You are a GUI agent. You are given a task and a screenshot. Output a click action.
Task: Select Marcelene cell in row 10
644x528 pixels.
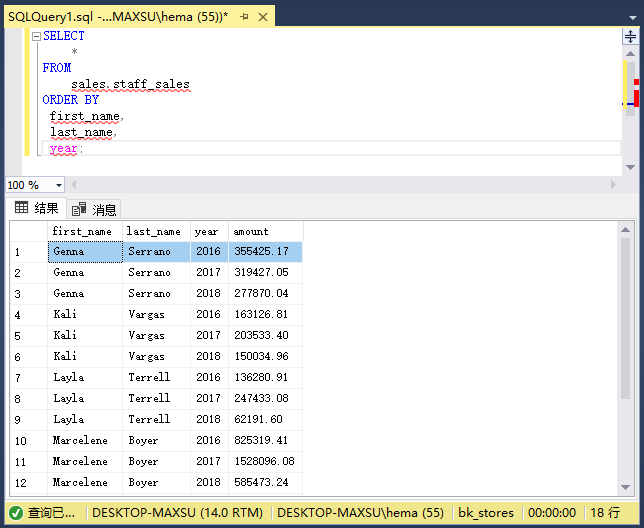coord(85,440)
